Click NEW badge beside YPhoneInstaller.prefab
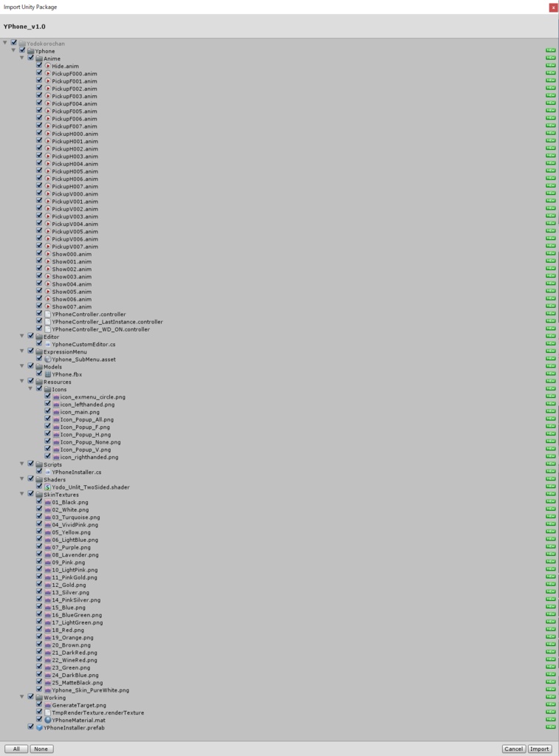 click(x=550, y=727)
